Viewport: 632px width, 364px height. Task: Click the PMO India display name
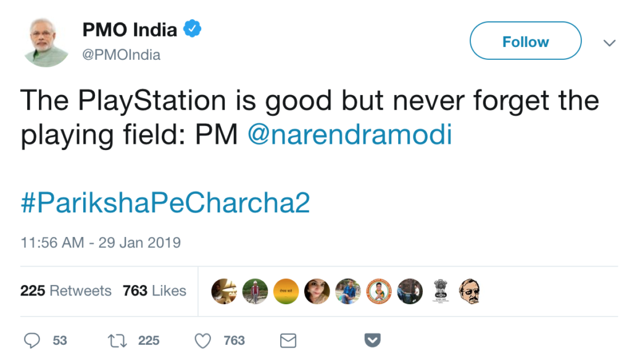[130, 29]
